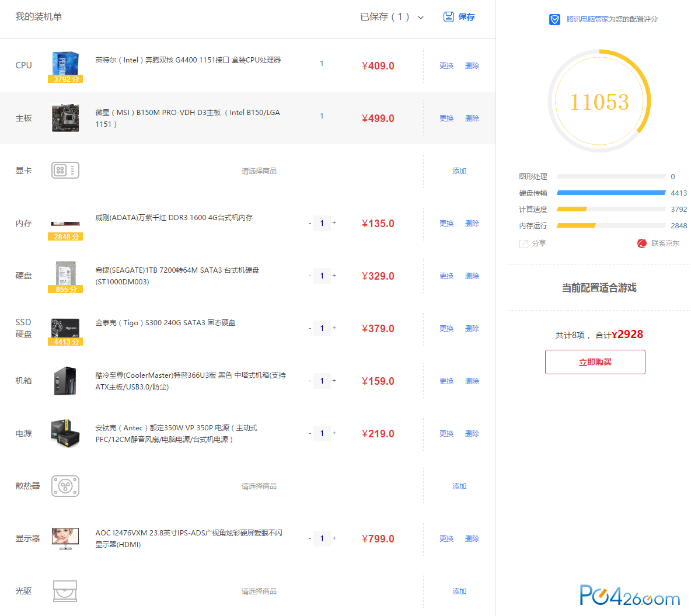
Task: Delete (删除) the Tigo SSD row
Action: 472,328
